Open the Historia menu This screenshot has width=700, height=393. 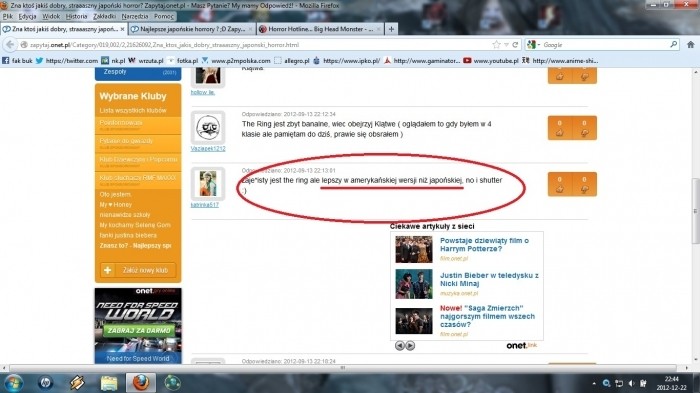(x=76, y=17)
